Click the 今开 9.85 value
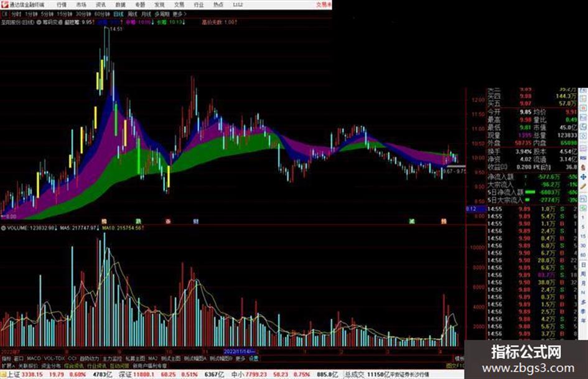Viewport: 588px width, 379px height. pos(525,112)
